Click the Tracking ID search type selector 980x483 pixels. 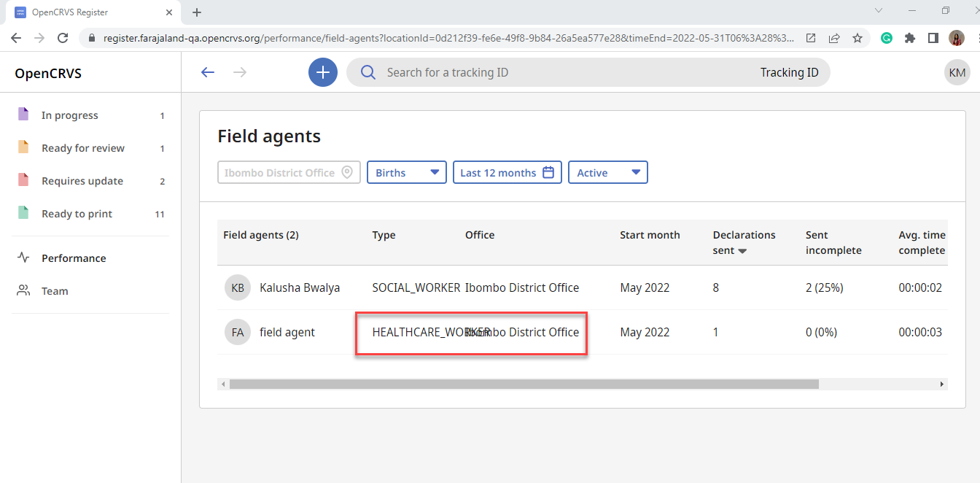[790, 72]
